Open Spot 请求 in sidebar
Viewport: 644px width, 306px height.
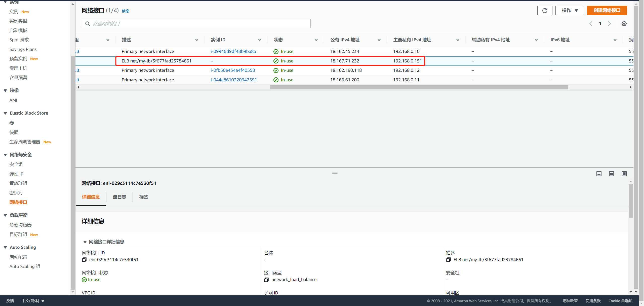19,40
